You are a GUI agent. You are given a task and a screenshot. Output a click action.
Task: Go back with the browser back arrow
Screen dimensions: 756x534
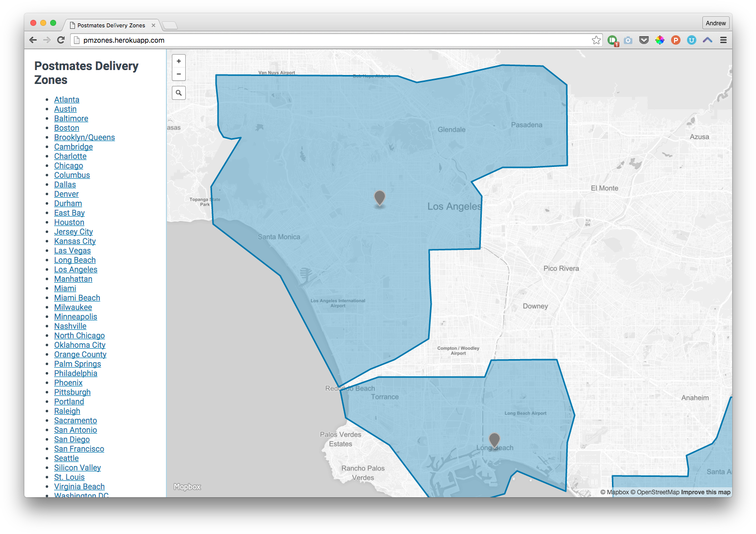(33, 40)
